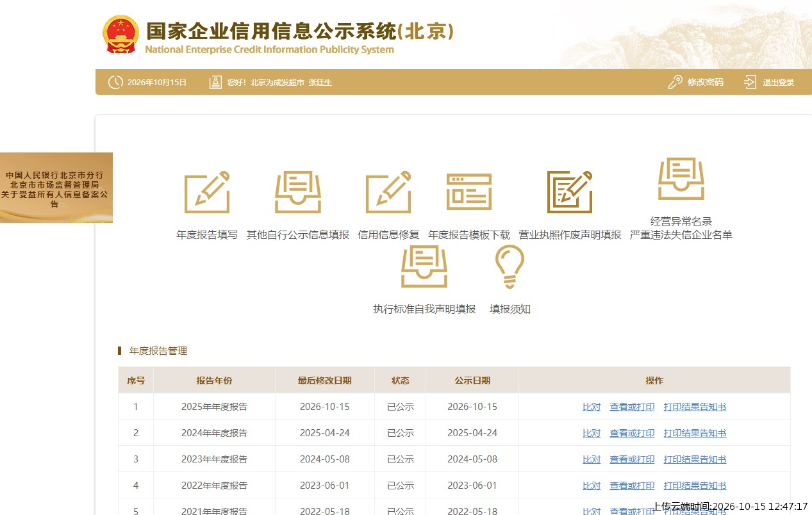Click the 2026年10月15日 date text
The height and width of the screenshot is (515, 812).
[157, 83]
